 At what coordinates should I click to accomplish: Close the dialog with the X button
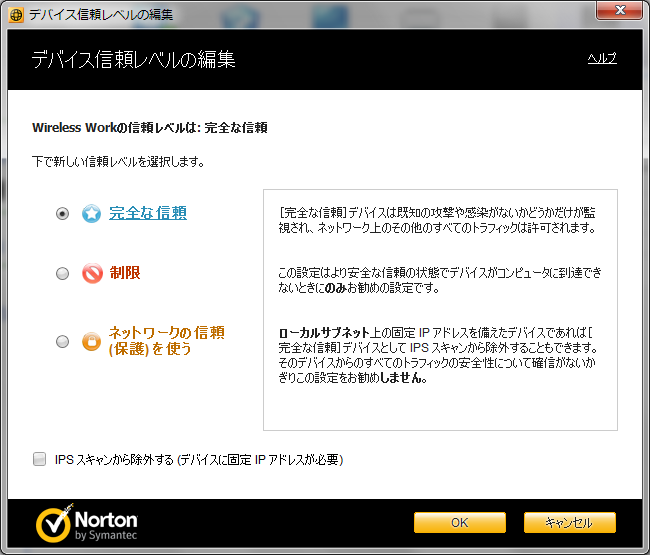619,10
